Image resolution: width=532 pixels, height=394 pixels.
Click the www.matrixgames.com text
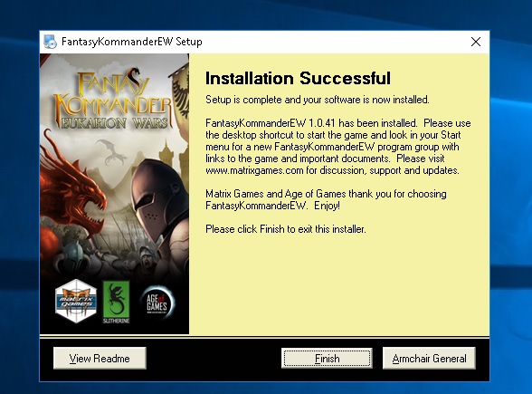coord(254,170)
